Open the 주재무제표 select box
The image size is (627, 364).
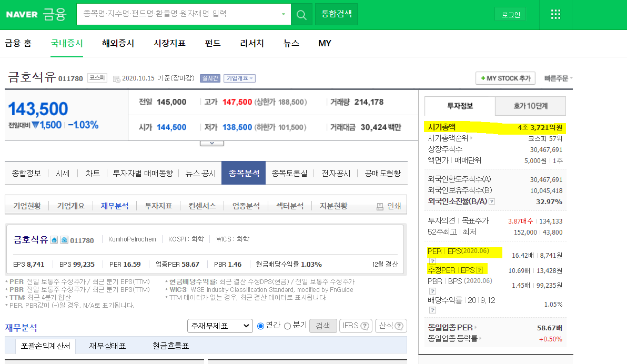click(x=220, y=326)
